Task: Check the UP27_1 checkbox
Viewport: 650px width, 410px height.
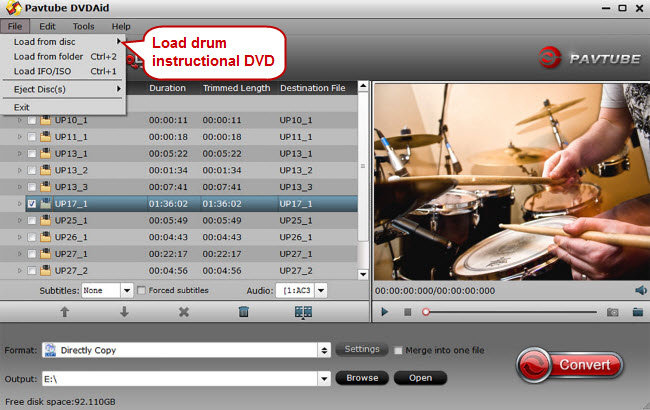Action: click(x=32, y=254)
